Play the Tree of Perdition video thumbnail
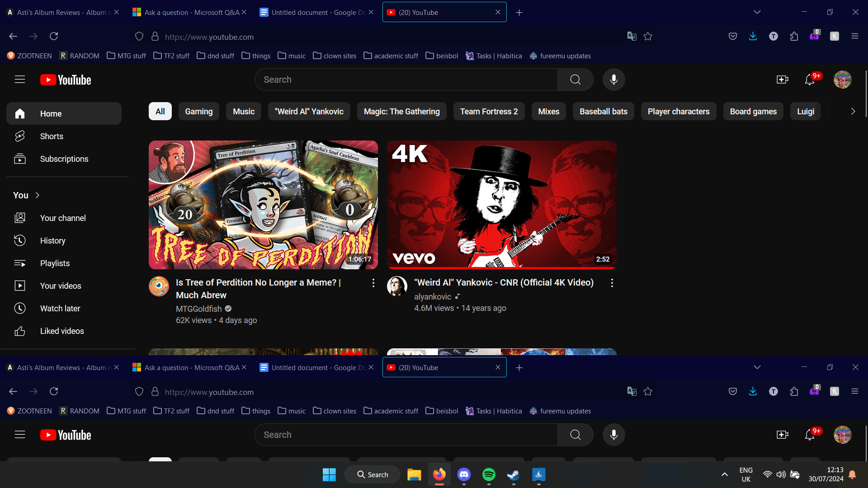 (263, 205)
